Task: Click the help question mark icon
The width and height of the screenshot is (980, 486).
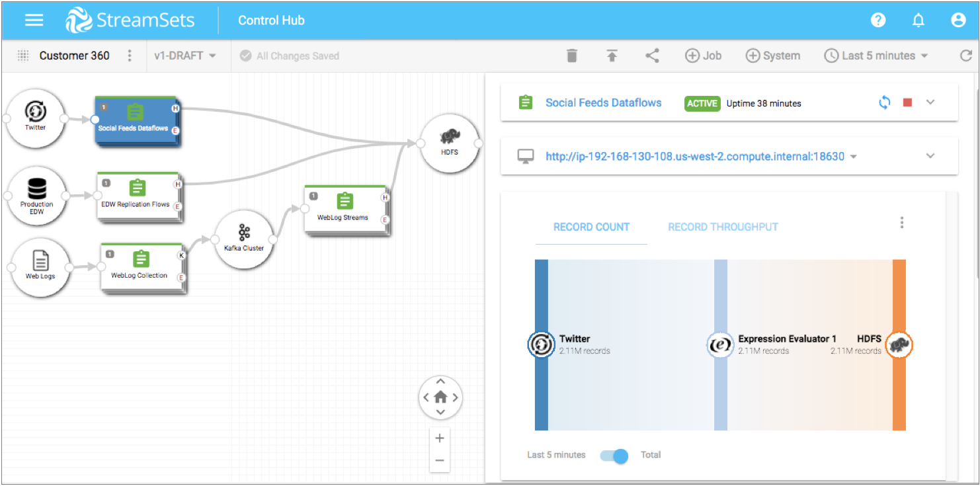Action: 878,20
